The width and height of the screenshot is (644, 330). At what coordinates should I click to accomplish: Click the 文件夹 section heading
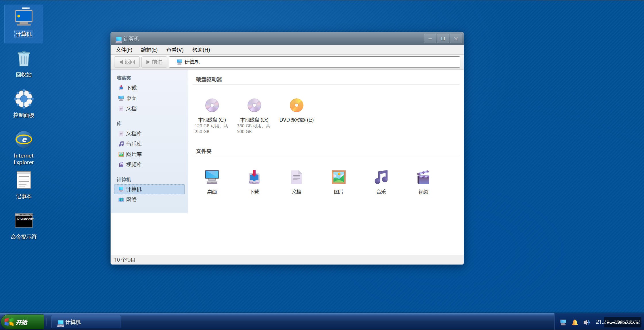click(x=204, y=151)
